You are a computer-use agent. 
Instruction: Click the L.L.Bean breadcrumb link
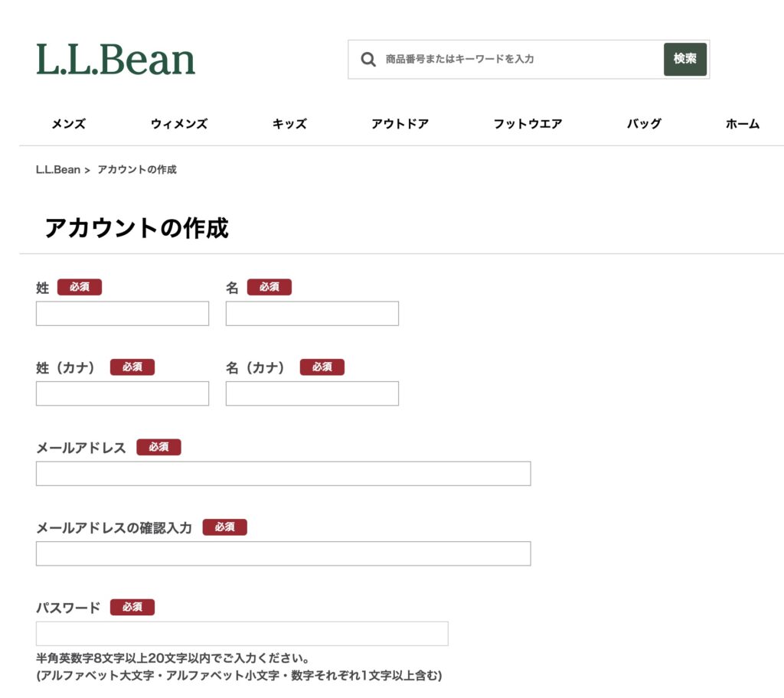[60, 169]
